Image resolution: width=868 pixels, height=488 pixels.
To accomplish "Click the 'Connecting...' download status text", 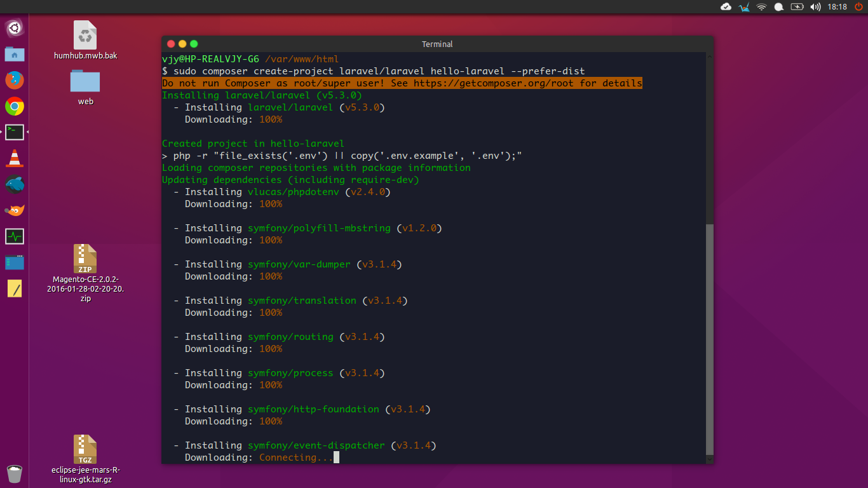I will [296, 457].
